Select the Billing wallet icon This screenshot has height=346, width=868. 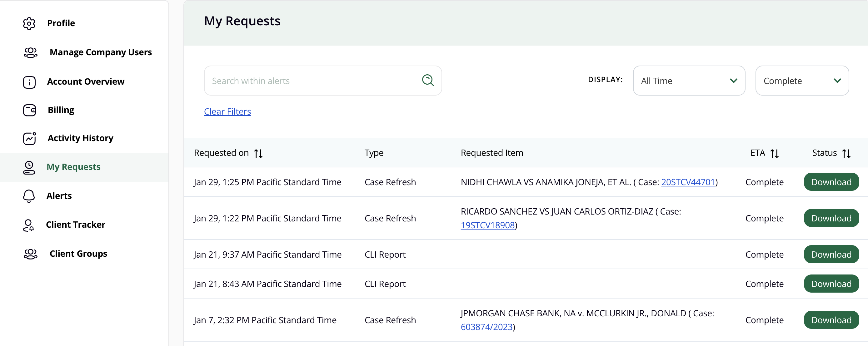click(x=29, y=110)
